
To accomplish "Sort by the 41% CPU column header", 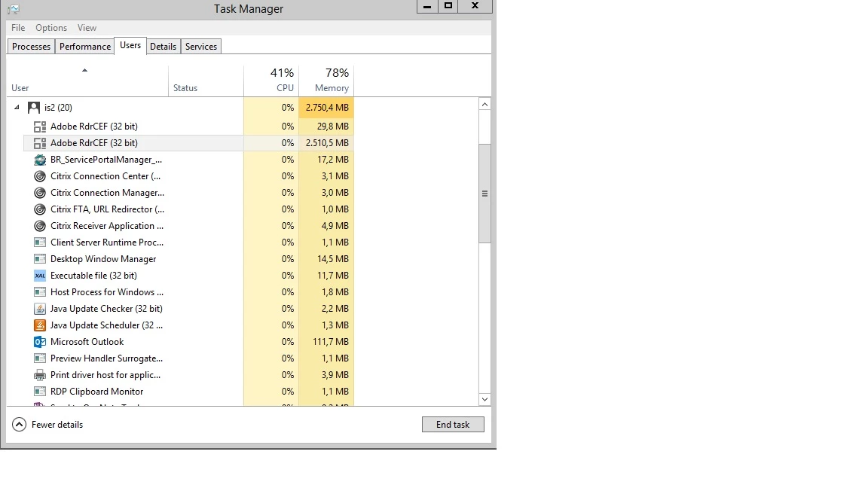I will click(271, 81).
